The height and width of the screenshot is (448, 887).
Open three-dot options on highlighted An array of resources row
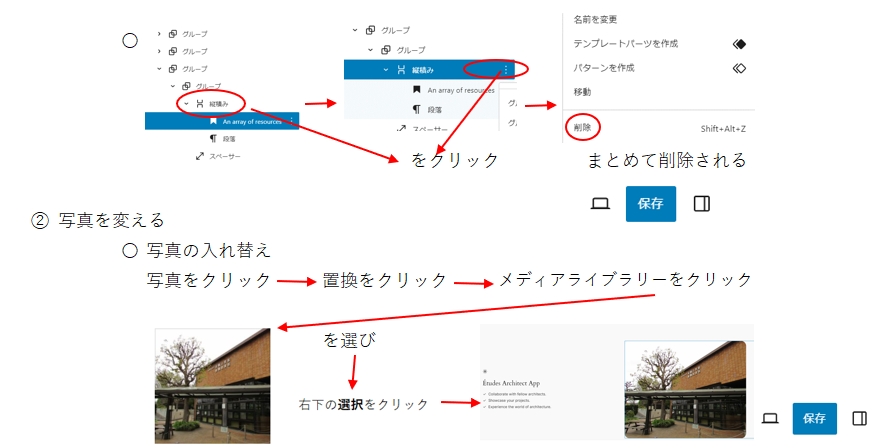291,121
